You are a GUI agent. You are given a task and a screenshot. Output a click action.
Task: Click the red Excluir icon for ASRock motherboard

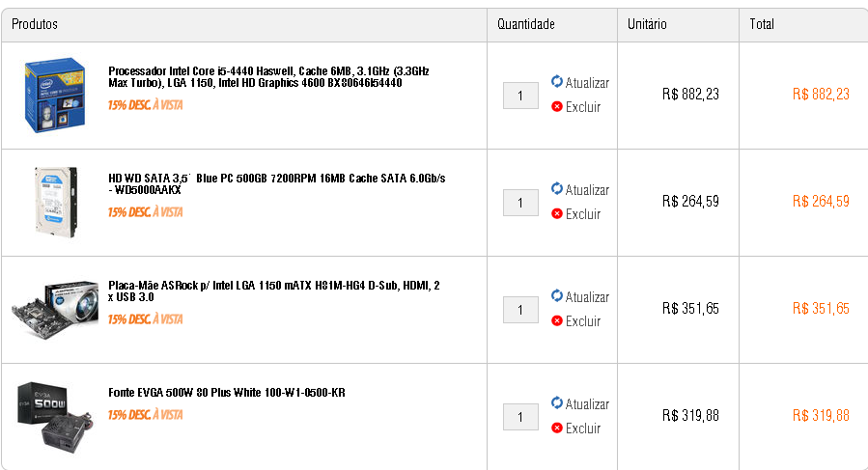click(557, 320)
